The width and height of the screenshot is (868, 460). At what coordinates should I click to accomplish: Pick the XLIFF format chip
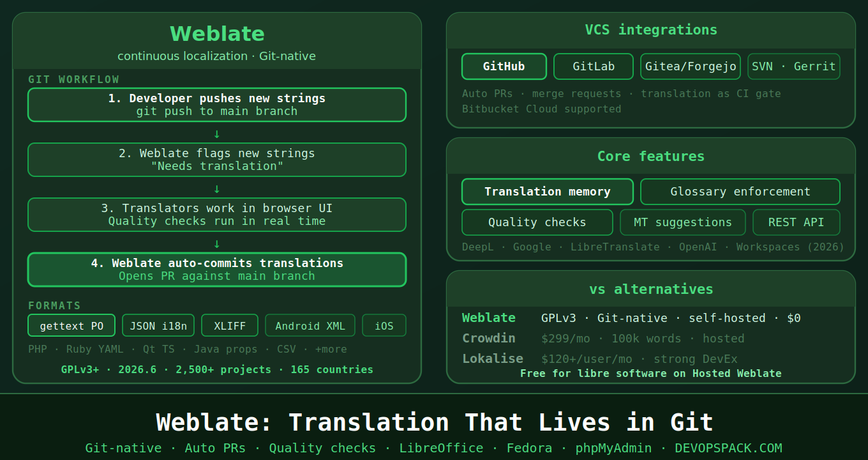(230, 326)
